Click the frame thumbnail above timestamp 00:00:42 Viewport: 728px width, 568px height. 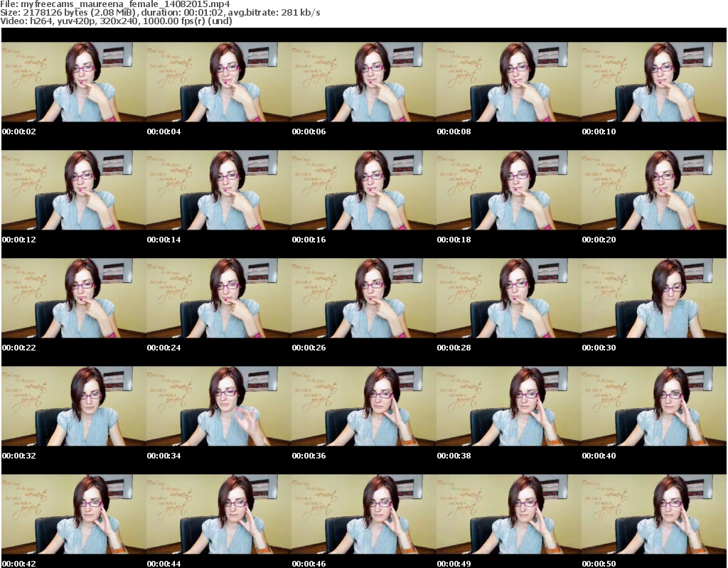(74, 514)
